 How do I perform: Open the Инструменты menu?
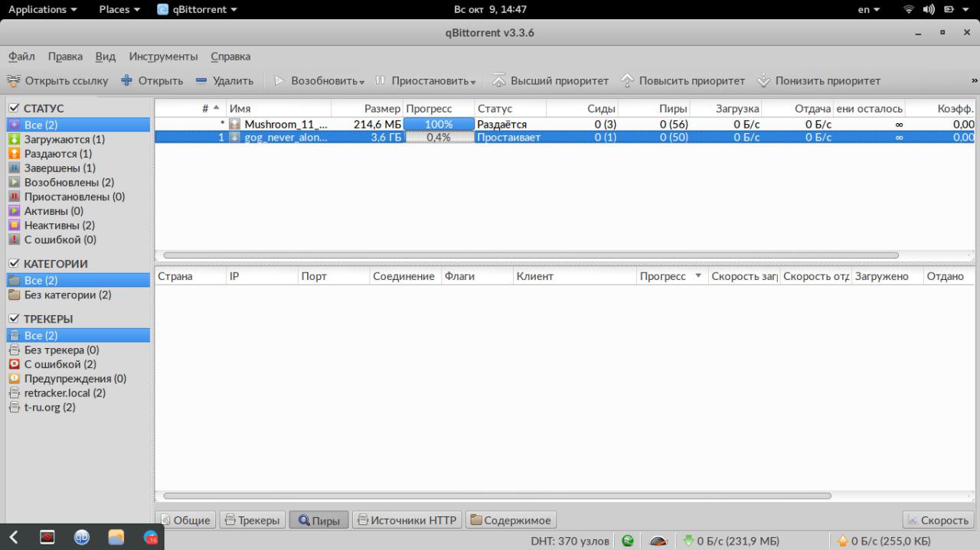click(163, 57)
